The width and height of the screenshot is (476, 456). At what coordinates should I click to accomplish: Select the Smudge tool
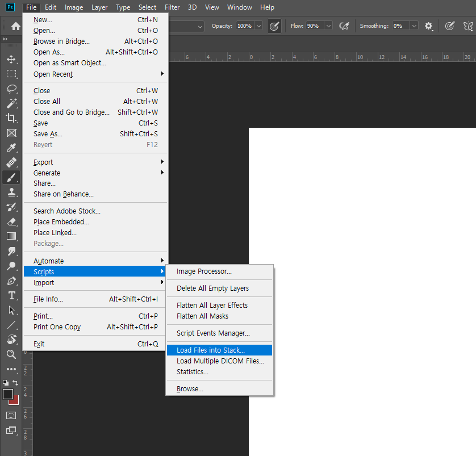pos(11,251)
